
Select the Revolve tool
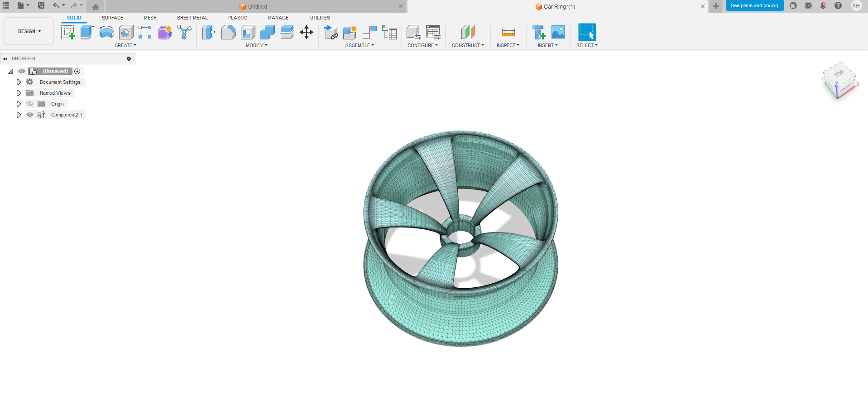coord(106,32)
